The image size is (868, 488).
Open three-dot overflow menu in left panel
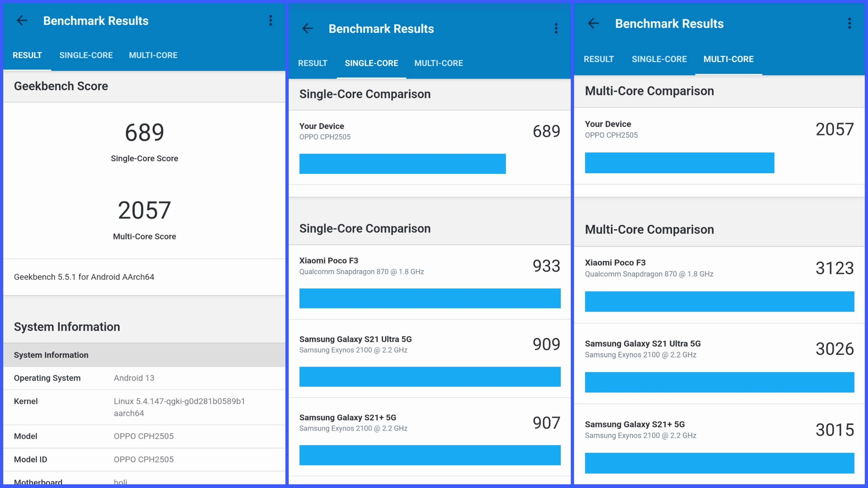pyautogui.click(x=271, y=21)
